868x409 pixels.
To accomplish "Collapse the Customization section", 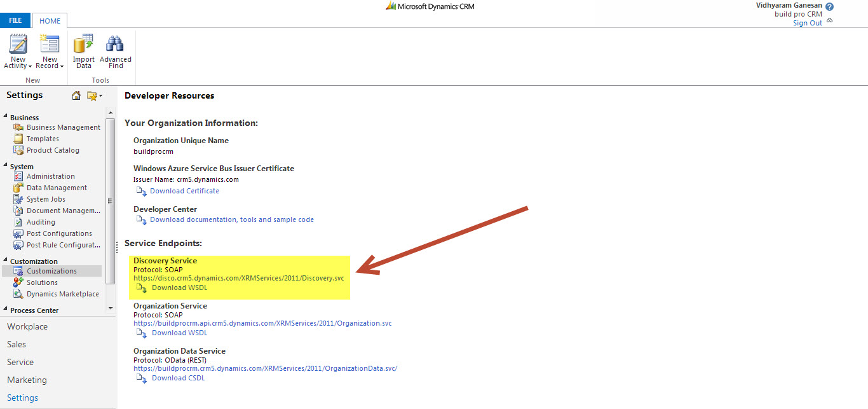I will click(6, 261).
